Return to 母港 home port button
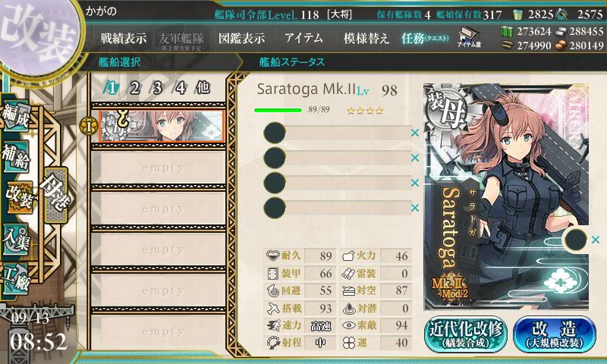This screenshot has width=607, height=364. pyautogui.click(x=56, y=195)
